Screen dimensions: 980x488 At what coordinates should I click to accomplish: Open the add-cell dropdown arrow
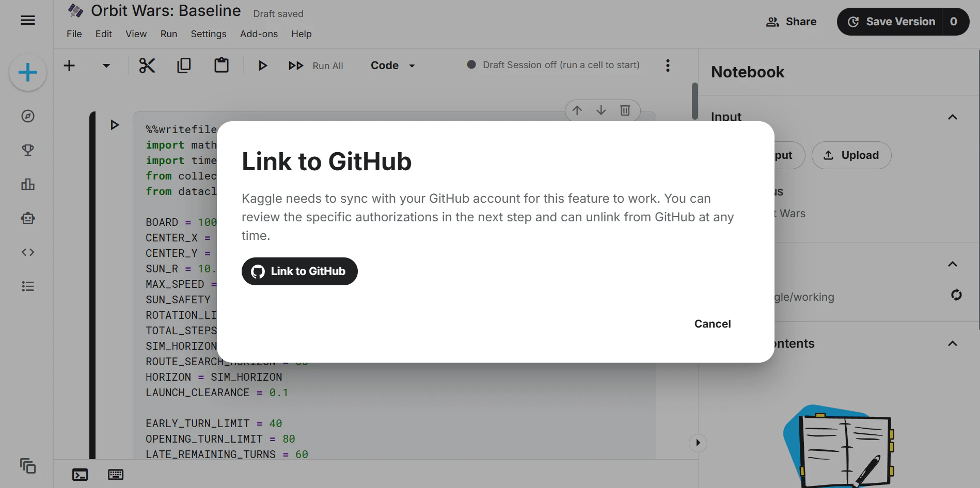[106, 66]
